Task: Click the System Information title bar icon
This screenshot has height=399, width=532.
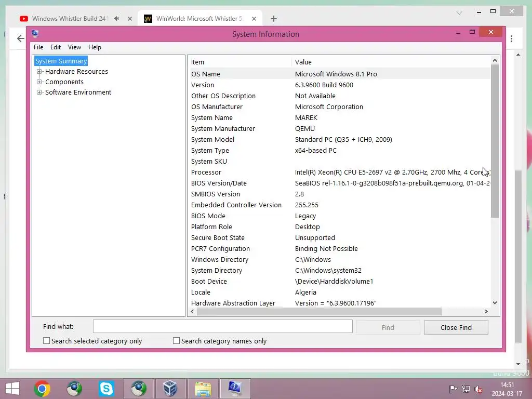Action: (x=35, y=34)
